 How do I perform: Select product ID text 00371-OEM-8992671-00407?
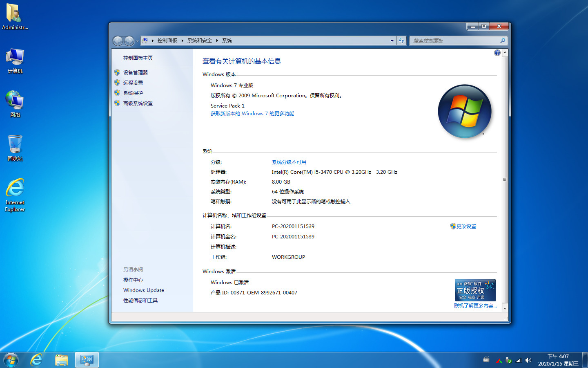pos(264,293)
